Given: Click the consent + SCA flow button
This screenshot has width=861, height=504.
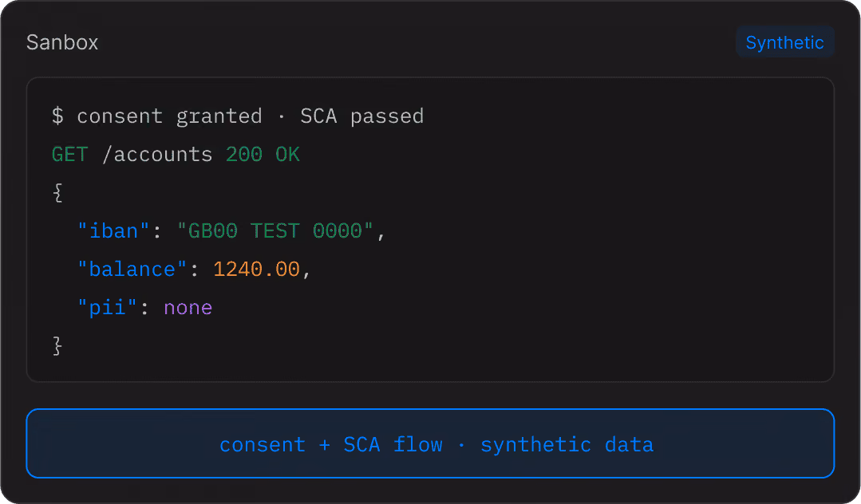Looking at the screenshot, I should pyautogui.click(x=431, y=443).
